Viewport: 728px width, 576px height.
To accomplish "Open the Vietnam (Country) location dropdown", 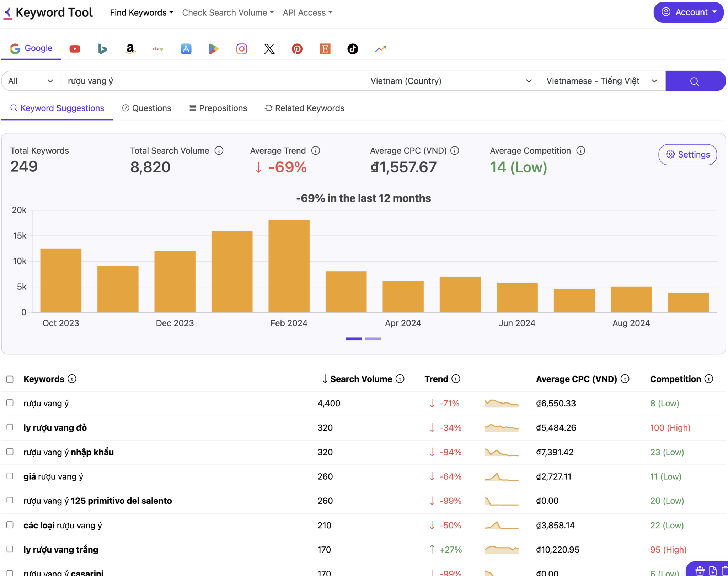I will pyautogui.click(x=451, y=81).
